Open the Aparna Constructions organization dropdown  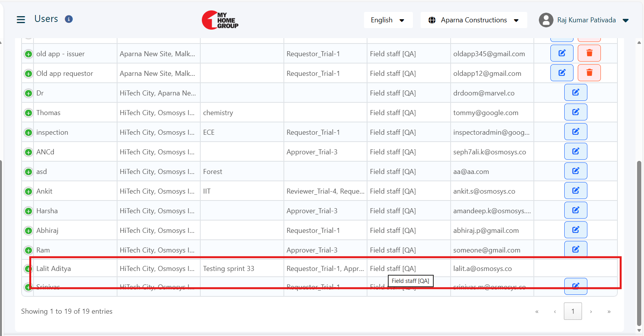pyautogui.click(x=474, y=20)
